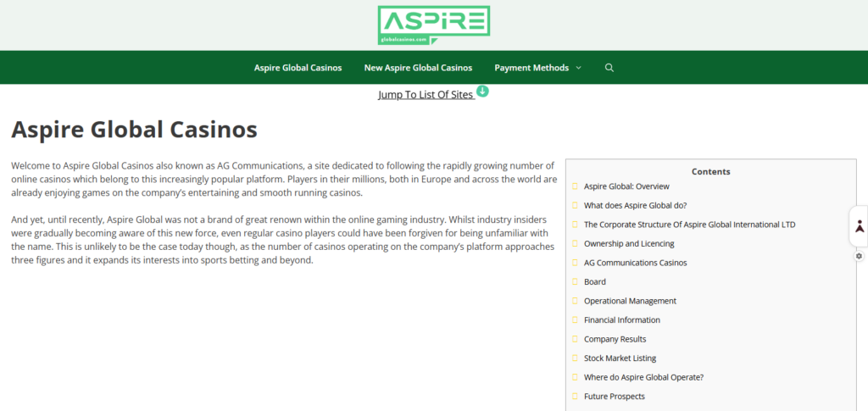Click the yellow bullet beside Aspire Global: Overview

coord(575,186)
